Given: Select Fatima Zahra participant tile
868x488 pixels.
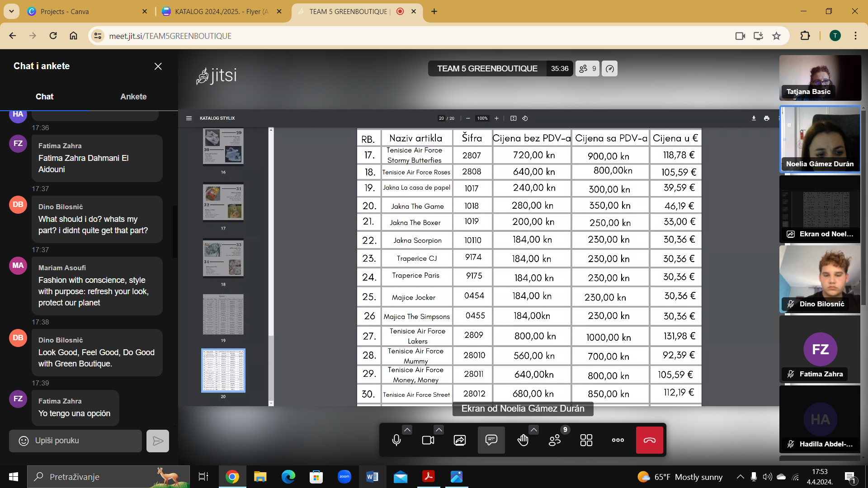Looking at the screenshot, I should (x=820, y=349).
